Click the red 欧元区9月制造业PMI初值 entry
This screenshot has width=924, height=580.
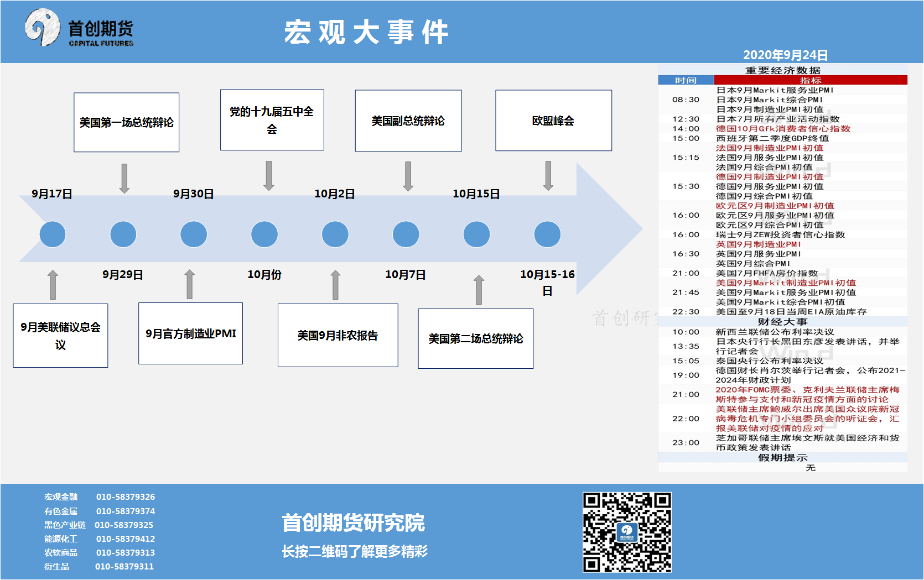[x=775, y=206]
